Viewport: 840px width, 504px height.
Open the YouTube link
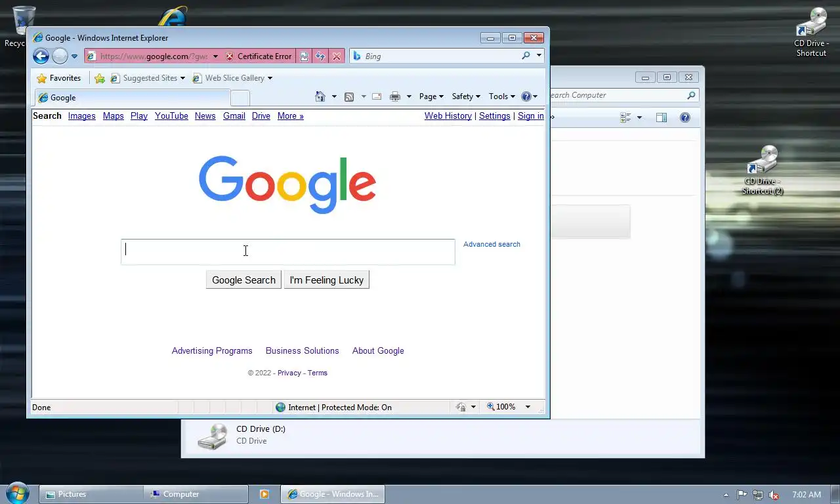[x=171, y=116]
